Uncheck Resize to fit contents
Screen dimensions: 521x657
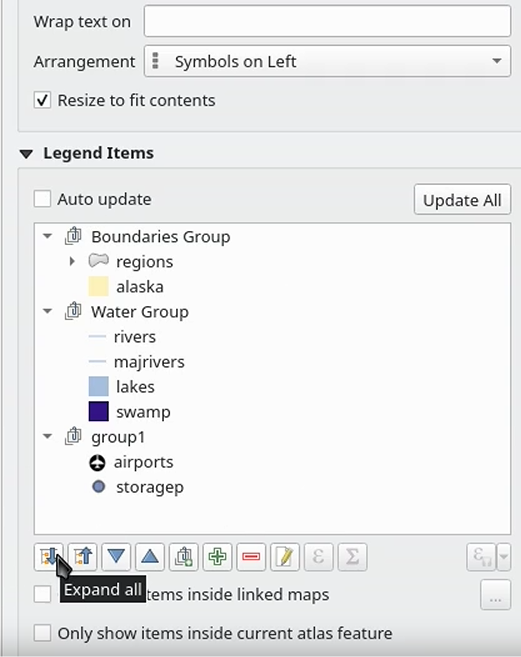42,101
